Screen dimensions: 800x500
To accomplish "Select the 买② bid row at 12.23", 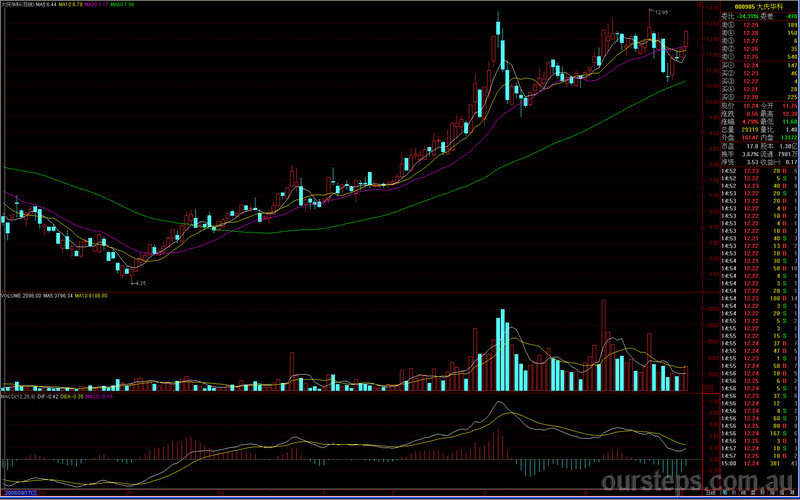I will tap(759, 74).
